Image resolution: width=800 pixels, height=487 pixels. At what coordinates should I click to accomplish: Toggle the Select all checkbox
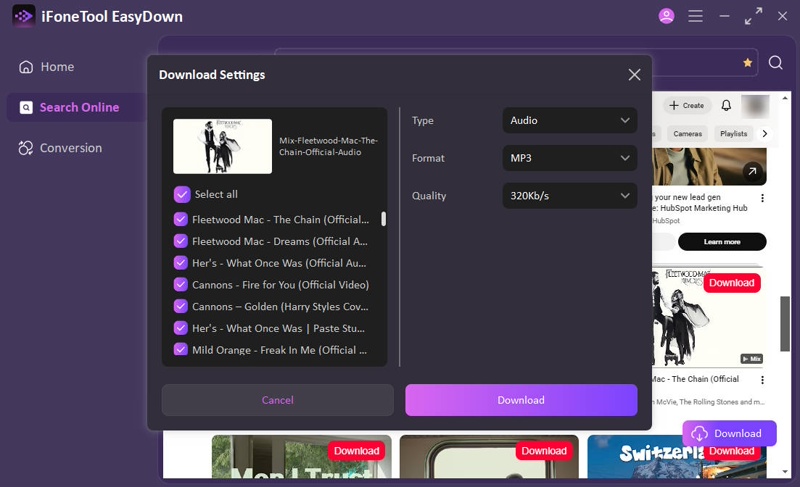(x=182, y=194)
